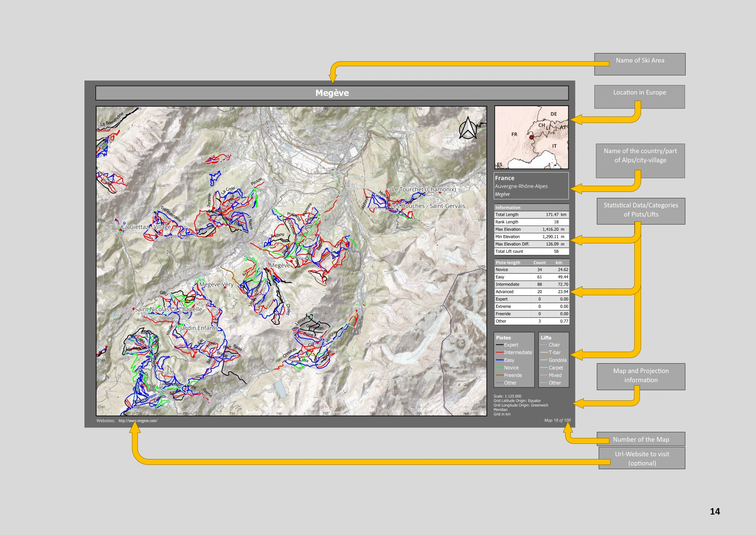The image size is (756, 535).
Task: Click the red Intermediate piste line symbol
Action: tap(500, 353)
